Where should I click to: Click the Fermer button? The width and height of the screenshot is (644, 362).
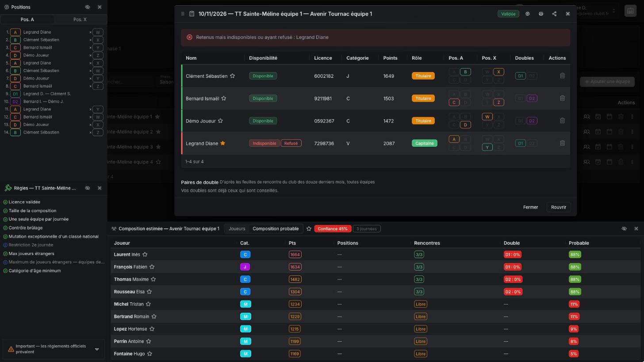[x=530, y=207]
